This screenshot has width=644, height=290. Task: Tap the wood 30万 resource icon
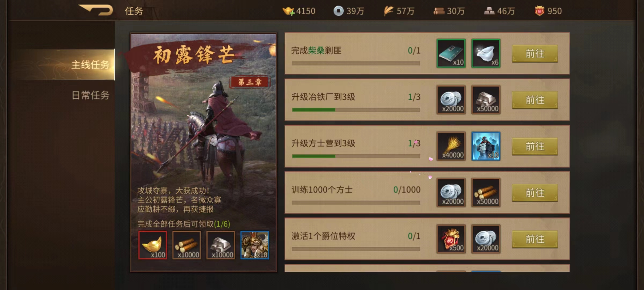439,11
